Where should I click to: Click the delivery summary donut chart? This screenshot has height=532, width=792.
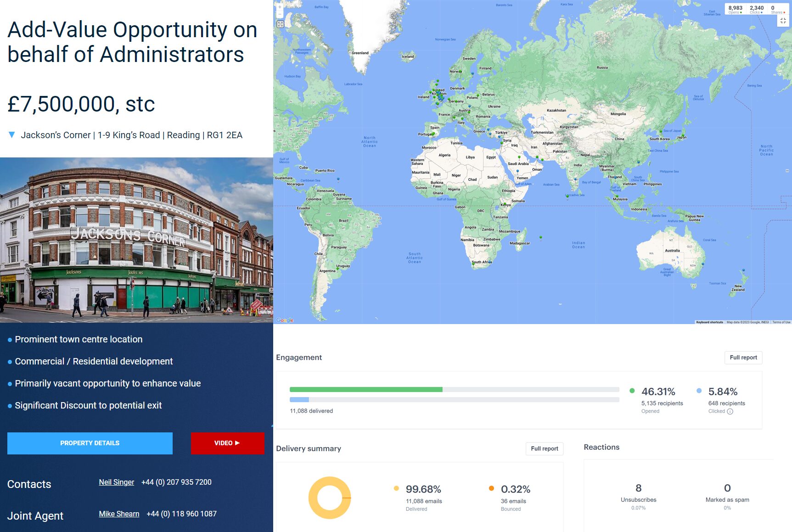330,498
